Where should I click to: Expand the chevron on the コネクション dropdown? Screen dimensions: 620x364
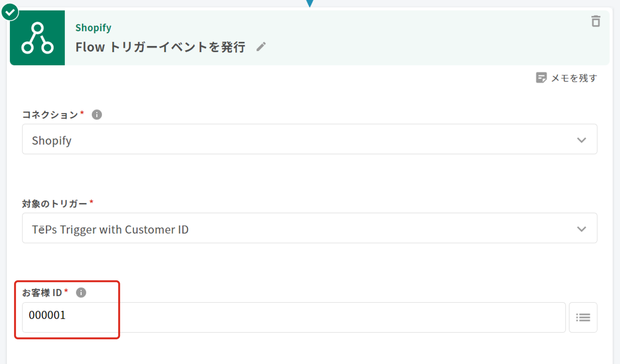click(x=581, y=140)
